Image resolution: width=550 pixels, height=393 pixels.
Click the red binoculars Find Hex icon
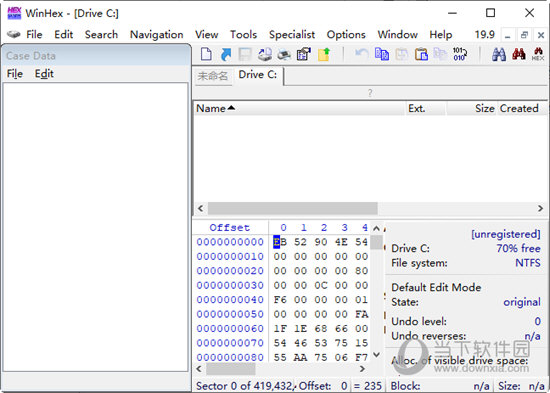(x=518, y=54)
